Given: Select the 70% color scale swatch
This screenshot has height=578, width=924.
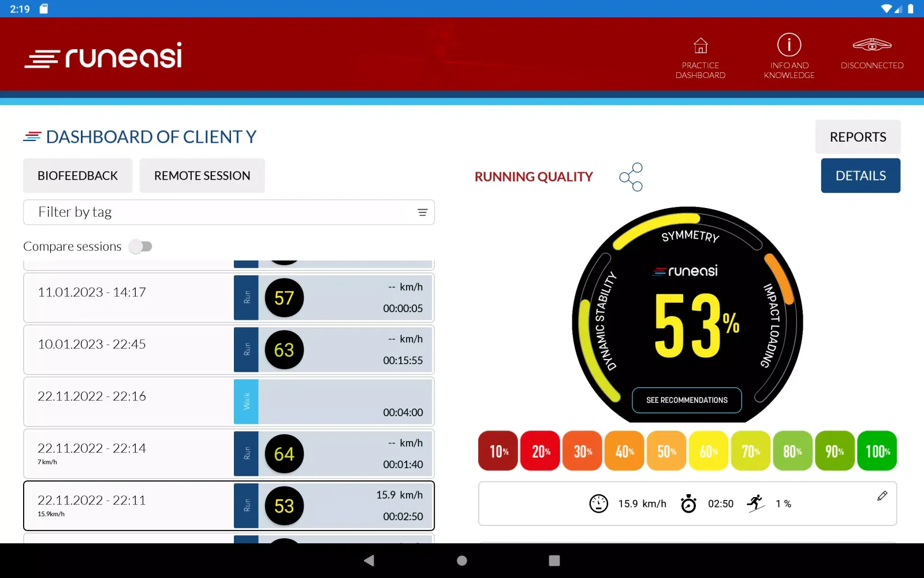Looking at the screenshot, I should click(751, 451).
